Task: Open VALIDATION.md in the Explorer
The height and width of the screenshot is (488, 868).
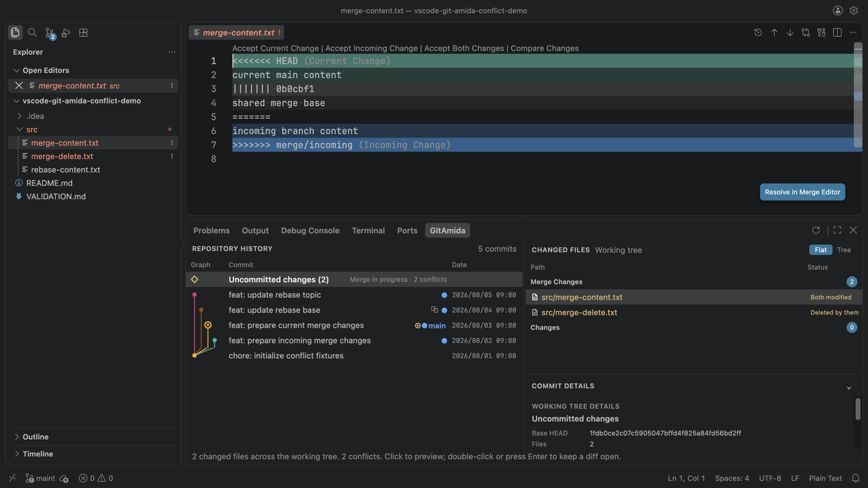Action: [x=93, y=196]
